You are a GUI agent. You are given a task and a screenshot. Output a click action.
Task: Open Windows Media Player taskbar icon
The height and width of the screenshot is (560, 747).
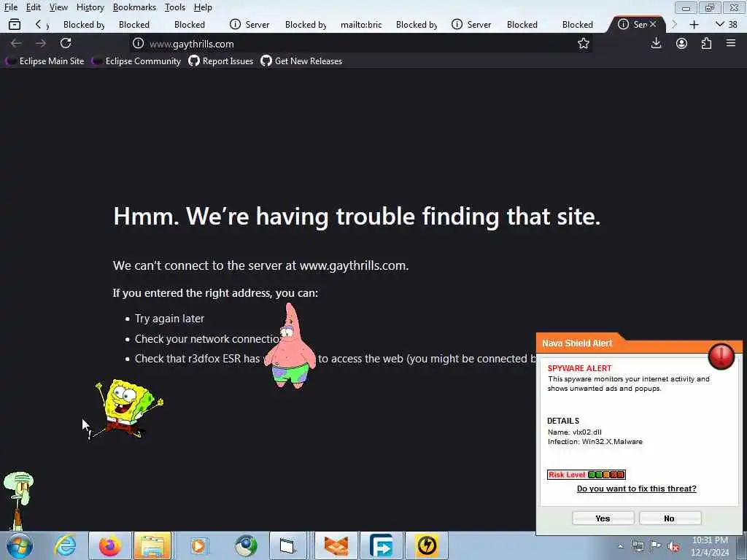tap(198, 545)
